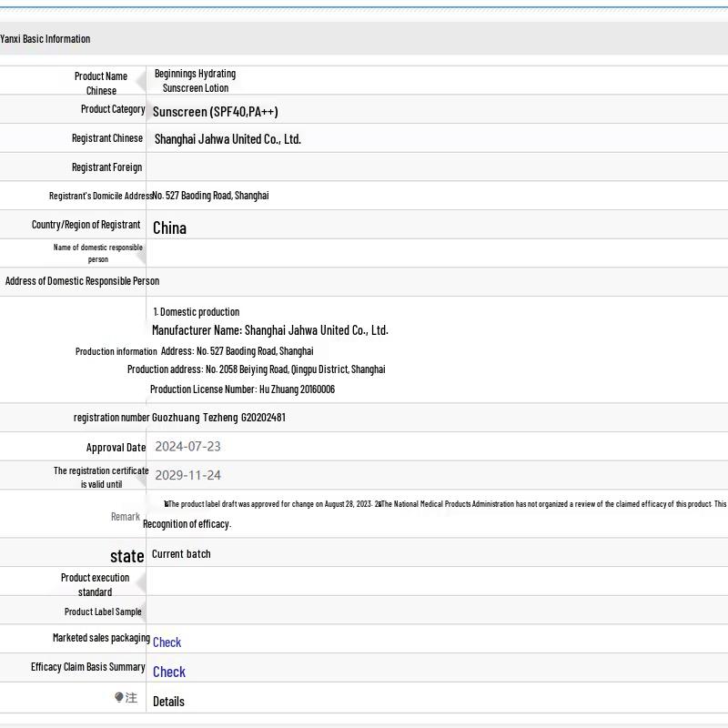Click the 'Product Label Sample' label

click(103, 612)
